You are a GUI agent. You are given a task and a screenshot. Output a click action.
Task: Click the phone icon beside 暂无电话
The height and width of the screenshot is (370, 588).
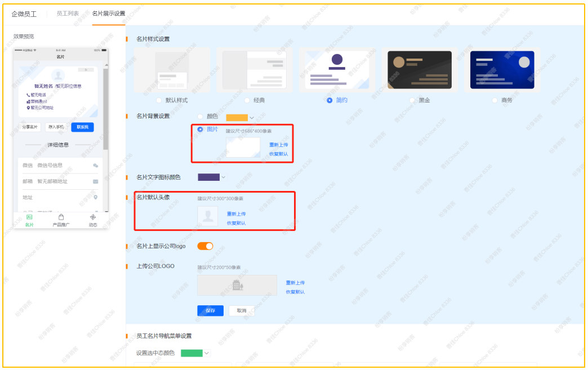tap(28, 95)
